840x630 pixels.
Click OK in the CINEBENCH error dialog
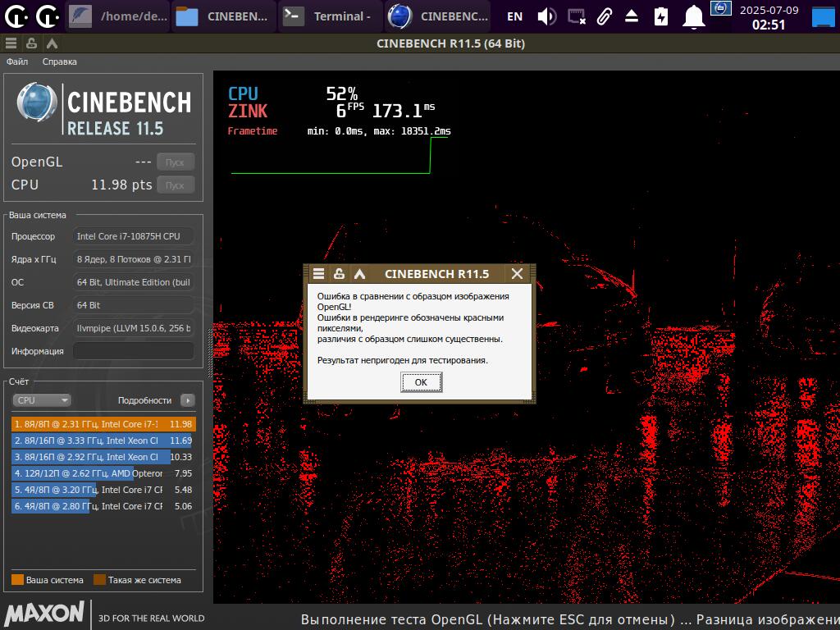[x=421, y=382]
